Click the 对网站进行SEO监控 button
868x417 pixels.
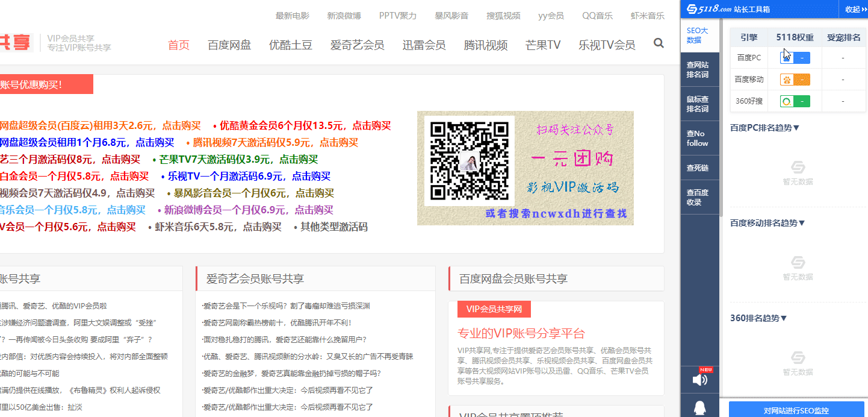tap(796, 410)
